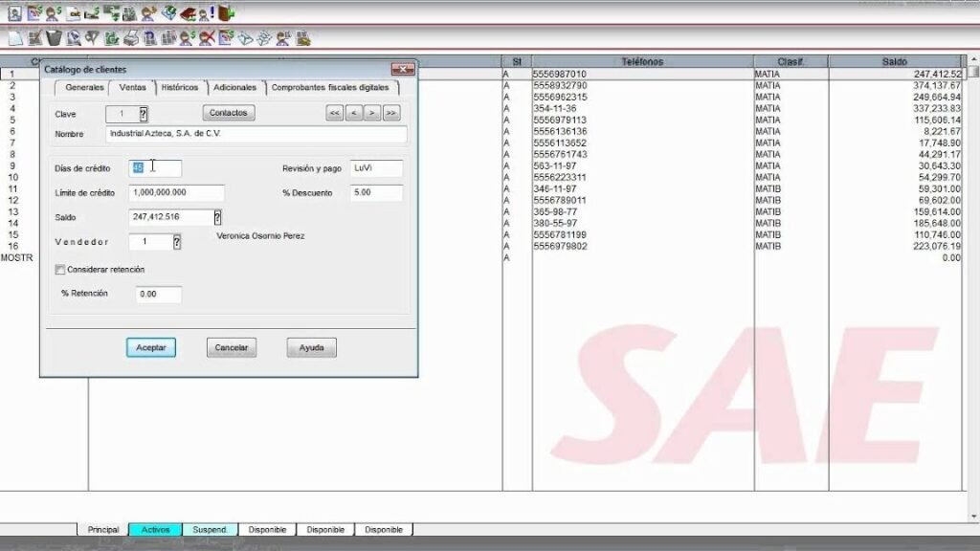This screenshot has width=980, height=551.
Task: Click the Saldo column header in the table
Action: pos(895,62)
